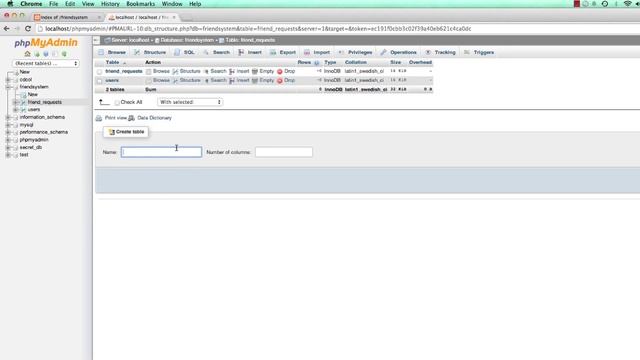Screen dimensions: 640x360
Task: Click the users table name link in the table list
Action: pyautogui.click(x=112, y=80)
